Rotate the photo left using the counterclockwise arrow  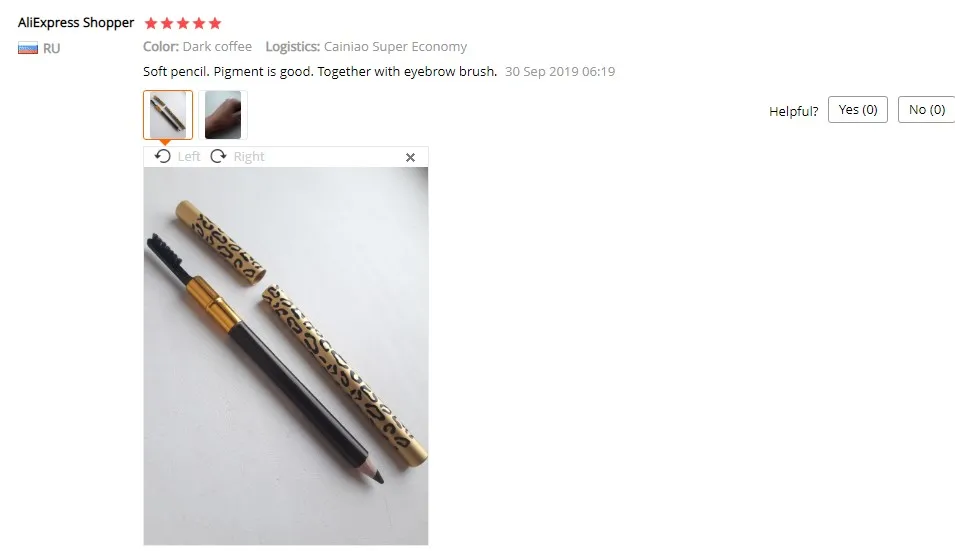tap(163, 156)
